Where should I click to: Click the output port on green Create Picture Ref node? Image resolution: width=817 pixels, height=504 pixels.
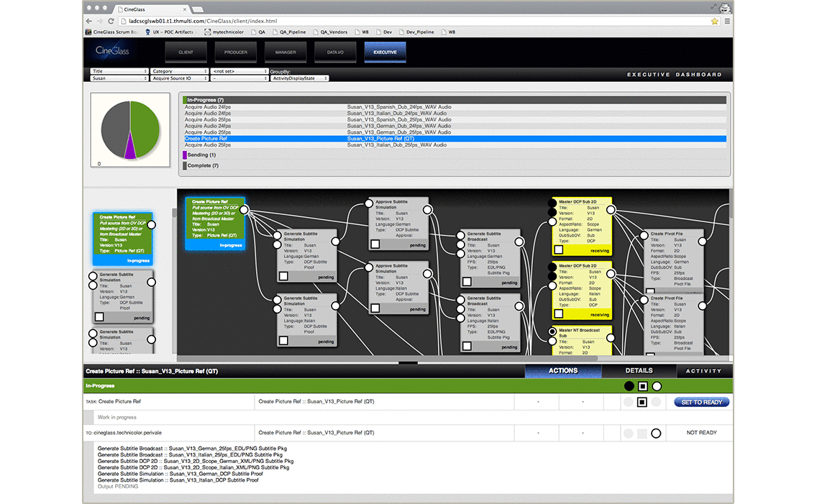(244, 211)
